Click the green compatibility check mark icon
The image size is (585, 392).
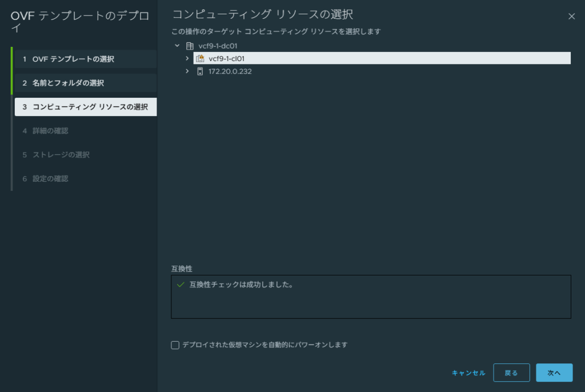click(x=181, y=284)
